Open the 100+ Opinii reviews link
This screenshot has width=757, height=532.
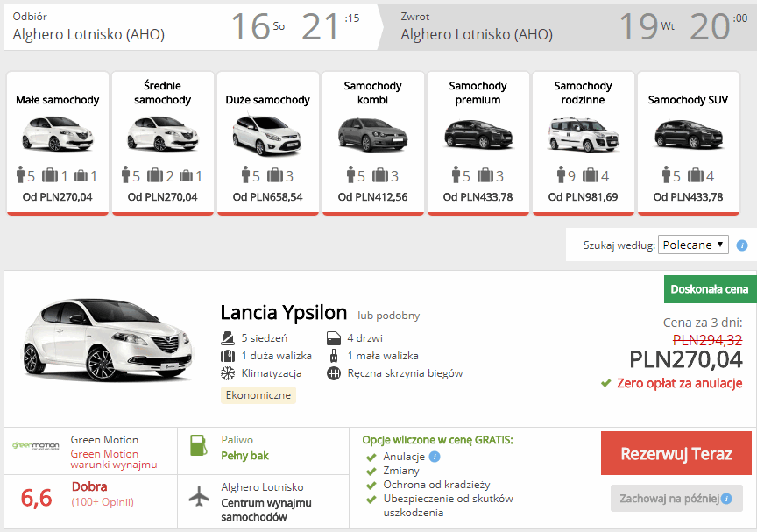coord(103,502)
